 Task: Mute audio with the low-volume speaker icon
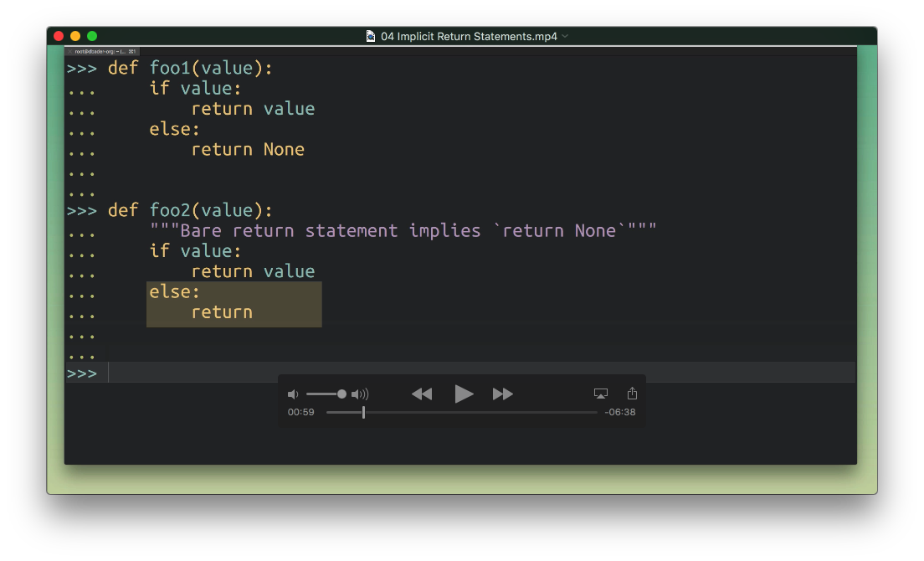[x=292, y=394]
